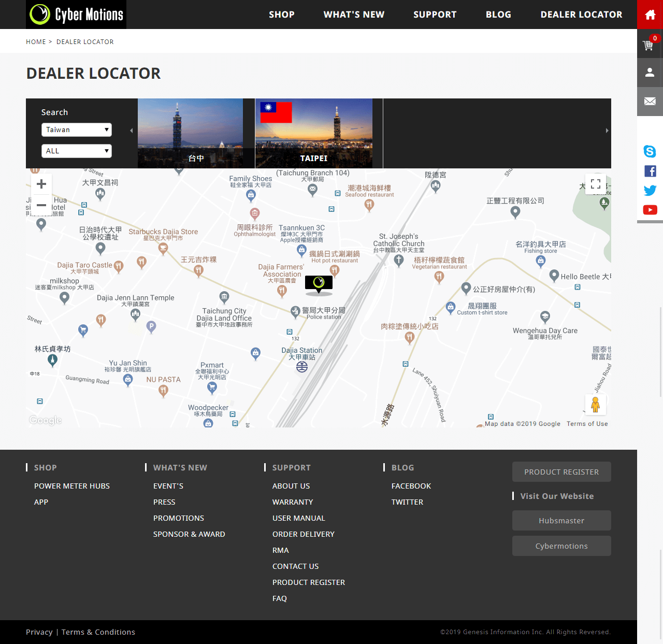Open the Facebook icon in sidebar
This screenshot has height=644, width=663.
tap(650, 171)
